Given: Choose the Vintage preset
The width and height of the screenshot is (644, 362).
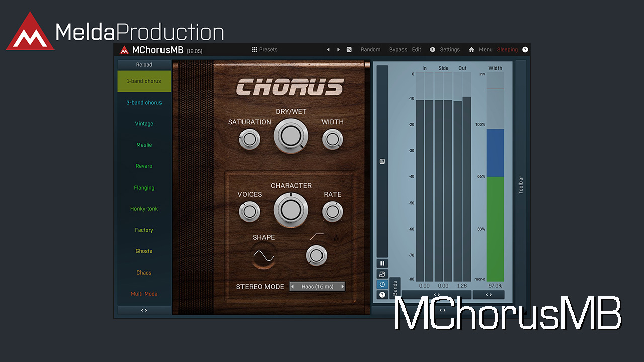Looking at the screenshot, I should pyautogui.click(x=144, y=124).
